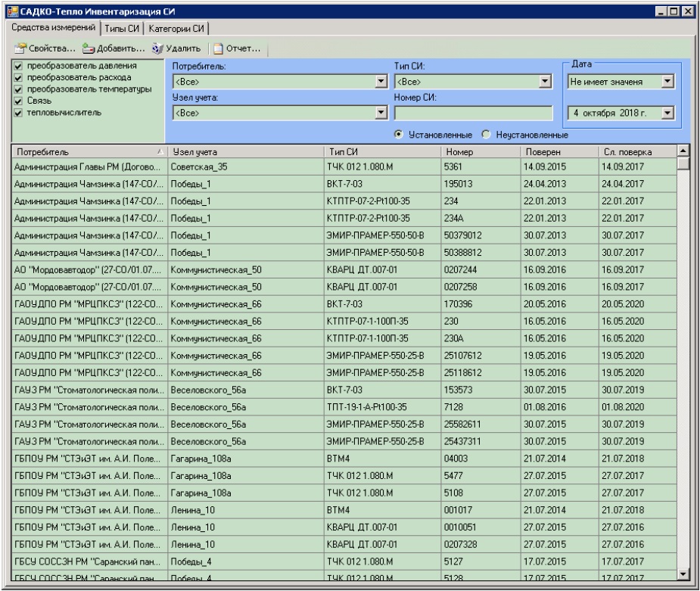This screenshot has height=591, width=700.
Task: Sort by Номер column header
Action: click(x=481, y=152)
